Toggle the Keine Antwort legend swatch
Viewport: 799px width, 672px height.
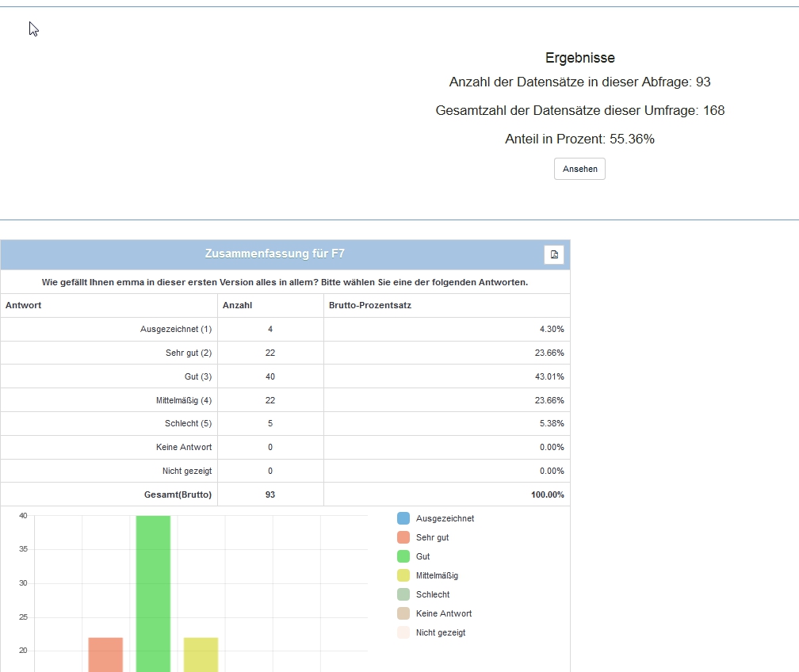403,613
